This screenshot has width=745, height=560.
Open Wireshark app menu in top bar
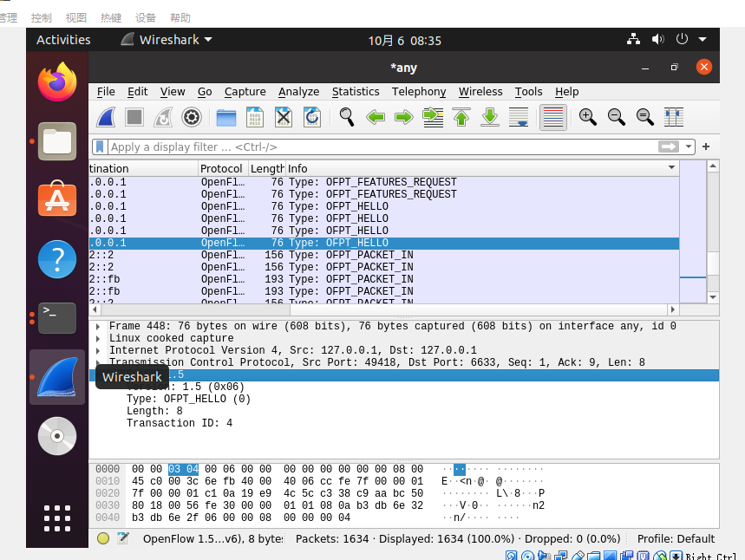[167, 40]
